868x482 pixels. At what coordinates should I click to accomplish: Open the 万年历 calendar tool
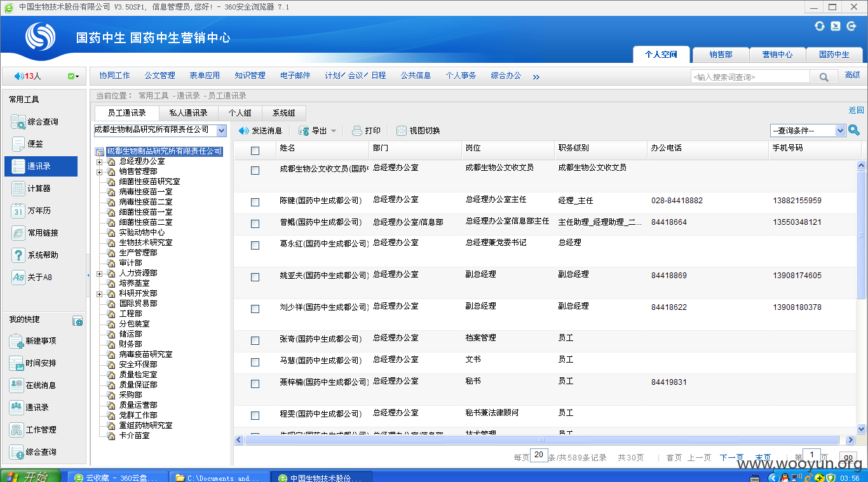[x=32, y=211]
